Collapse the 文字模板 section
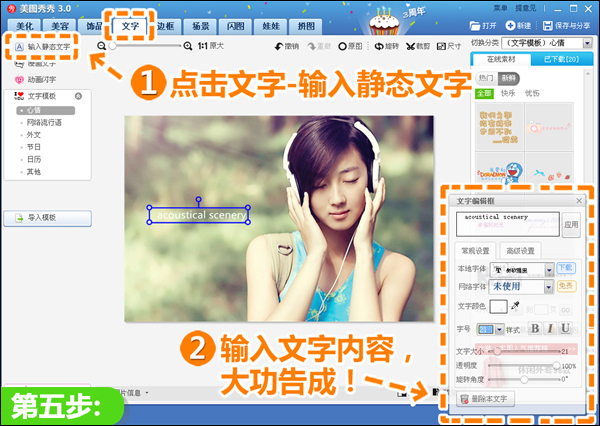The width and height of the screenshot is (600, 426). (x=78, y=96)
